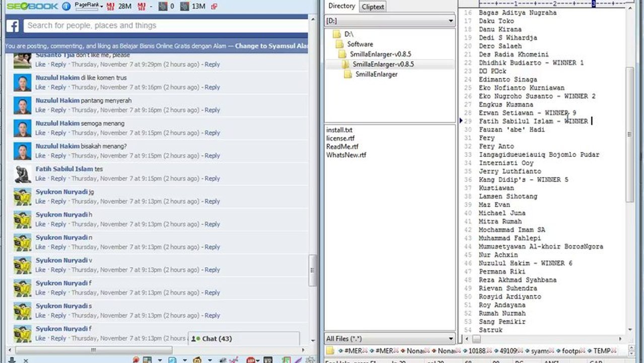Select license.rtf in file list
This screenshot has width=644, height=363.
pyautogui.click(x=340, y=138)
